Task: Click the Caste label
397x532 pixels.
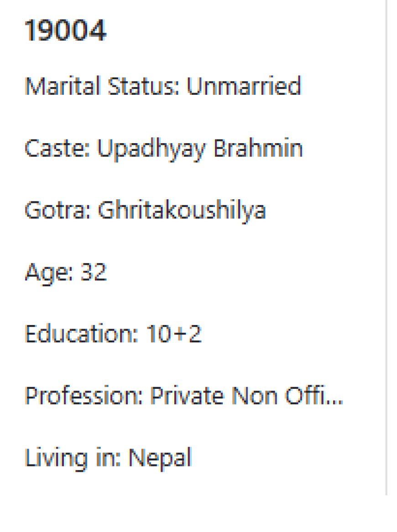Action: [x=57, y=148]
